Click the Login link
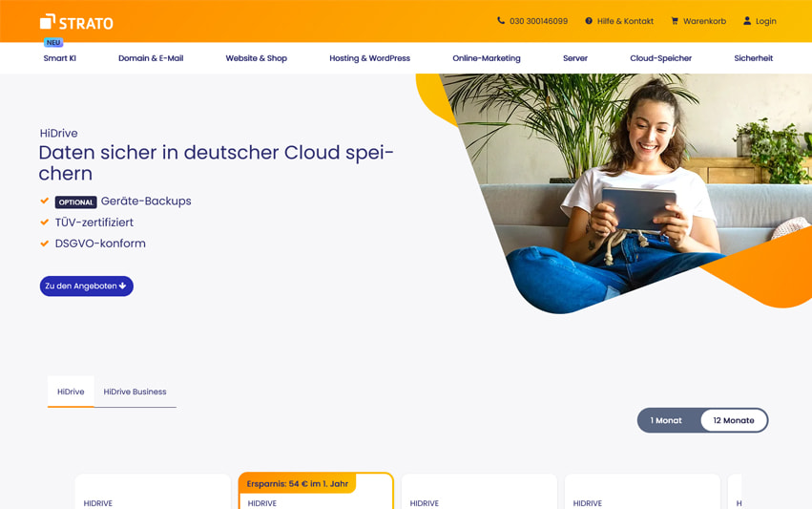This screenshot has width=812, height=509. (765, 21)
